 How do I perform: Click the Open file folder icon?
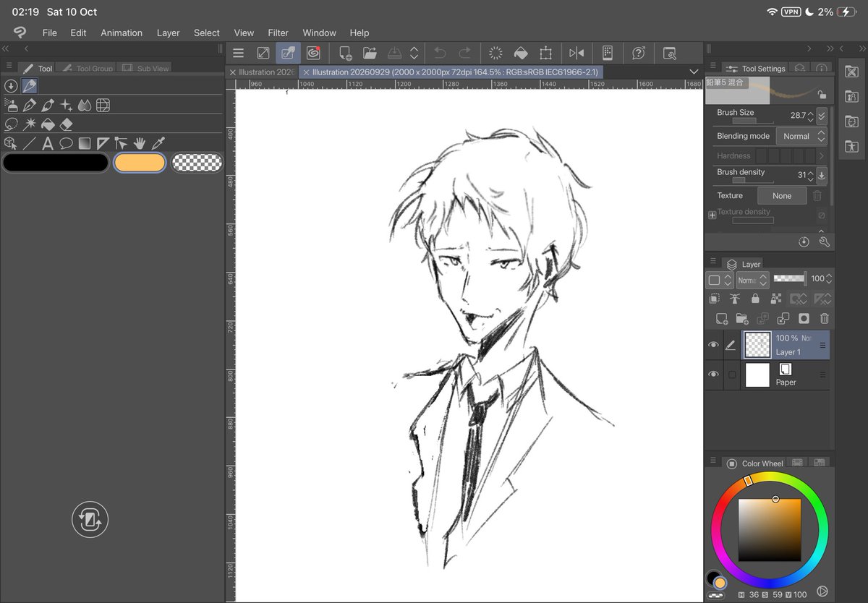pos(370,53)
